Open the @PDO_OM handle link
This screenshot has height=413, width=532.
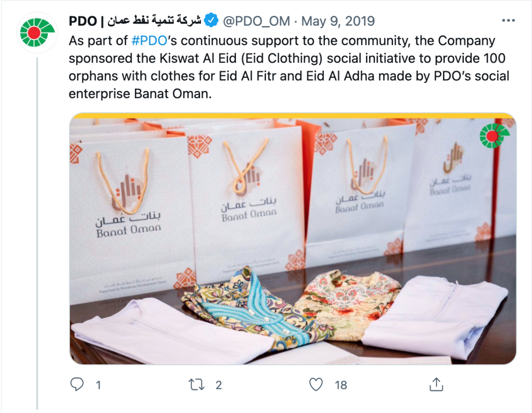pos(256,21)
